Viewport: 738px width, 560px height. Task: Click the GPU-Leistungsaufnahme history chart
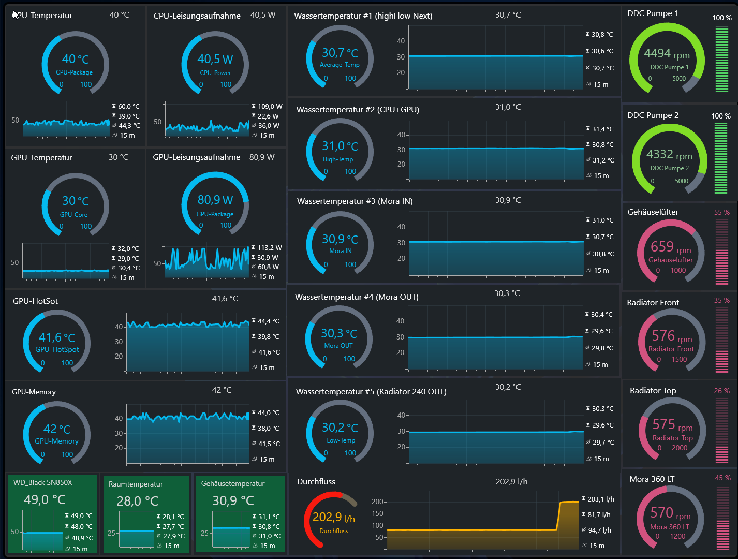pyautogui.click(x=207, y=261)
